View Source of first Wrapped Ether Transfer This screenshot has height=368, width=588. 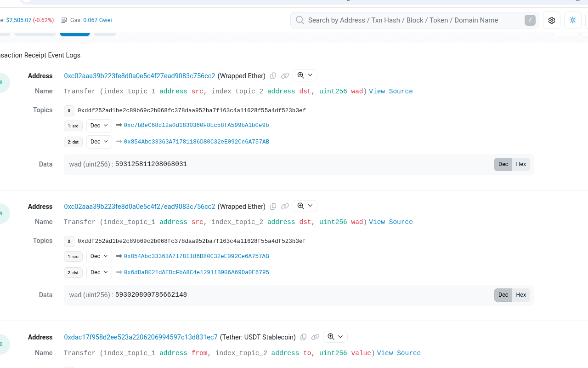pyautogui.click(x=391, y=92)
